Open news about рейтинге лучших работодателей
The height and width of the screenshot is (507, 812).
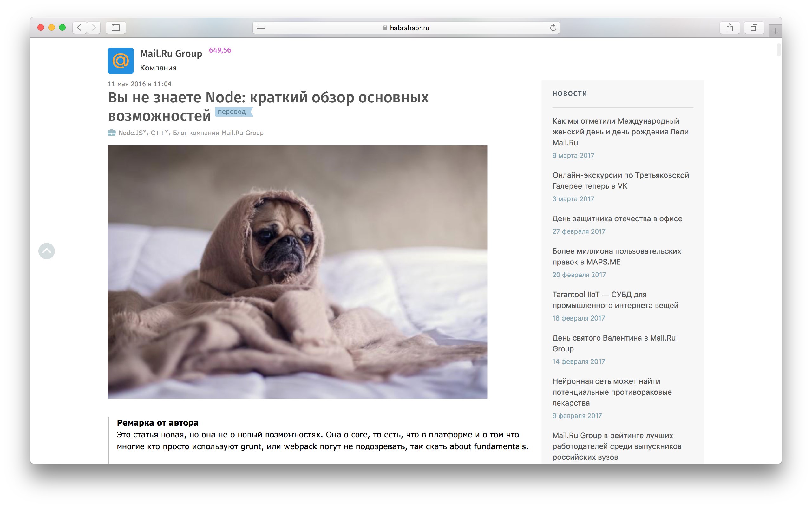pyautogui.click(x=617, y=446)
